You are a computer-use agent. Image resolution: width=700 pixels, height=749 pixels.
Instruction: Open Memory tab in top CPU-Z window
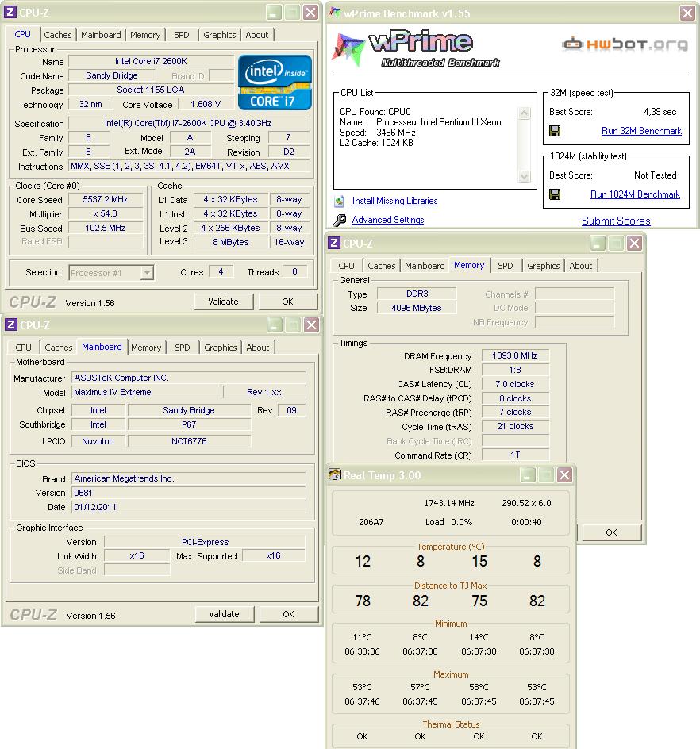click(x=145, y=35)
